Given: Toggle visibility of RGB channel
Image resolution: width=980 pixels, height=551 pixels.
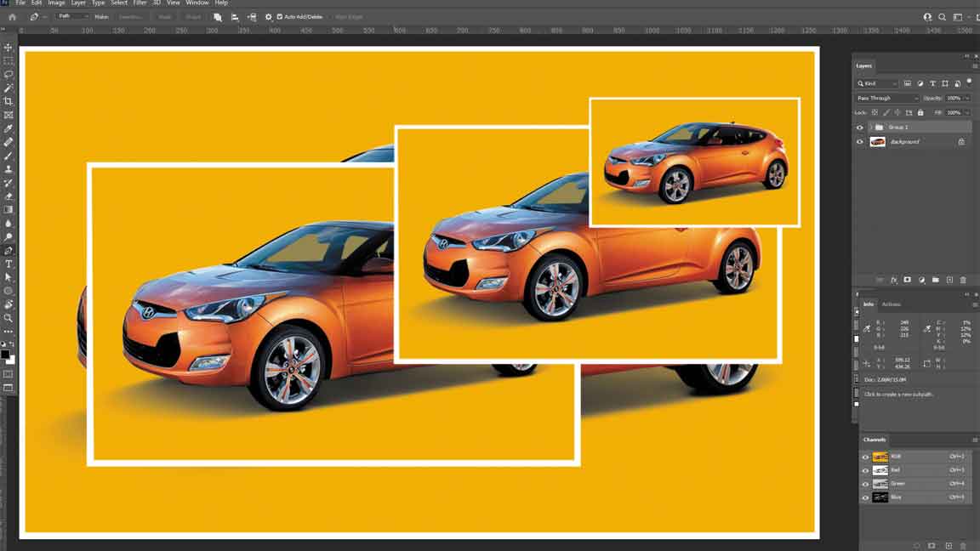Looking at the screenshot, I should 866,457.
